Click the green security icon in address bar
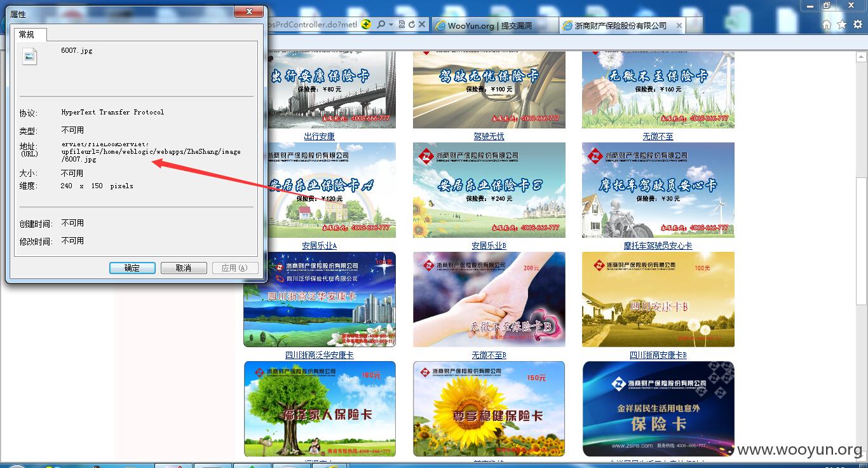Viewport: 868px width, 468px height. [366, 25]
